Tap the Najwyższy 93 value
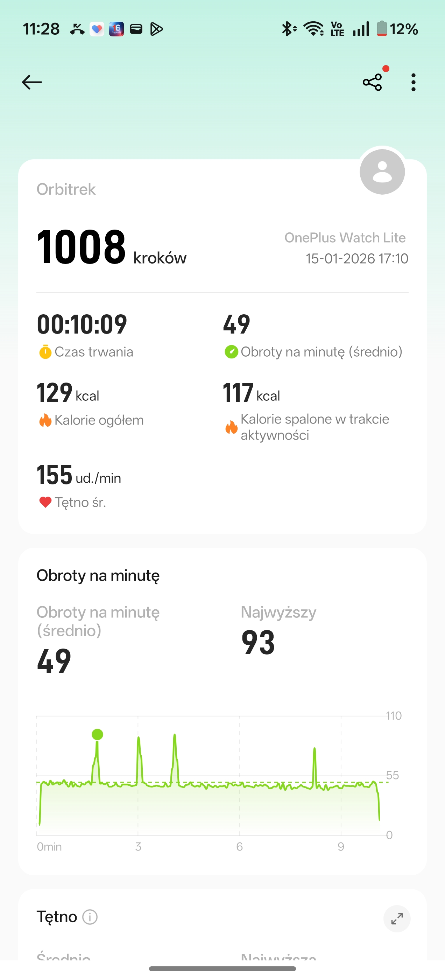The width and height of the screenshot is (445, 980). click(258, 642)
